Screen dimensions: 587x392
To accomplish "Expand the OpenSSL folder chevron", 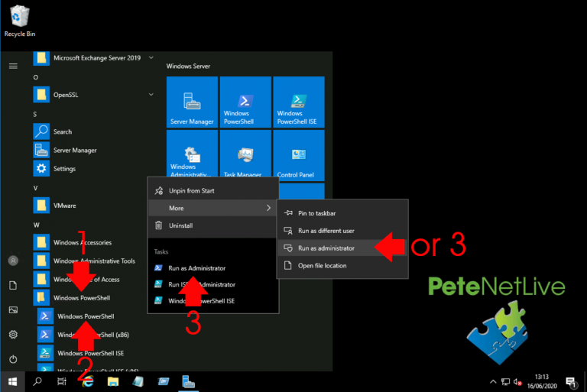I will [x=151, y=95].
